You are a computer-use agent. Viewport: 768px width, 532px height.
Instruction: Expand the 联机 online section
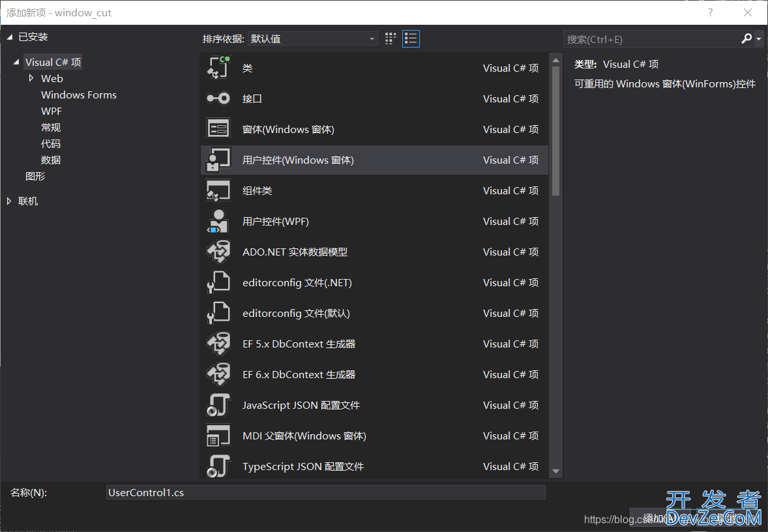pyautogui.click(x=9, y=201)
